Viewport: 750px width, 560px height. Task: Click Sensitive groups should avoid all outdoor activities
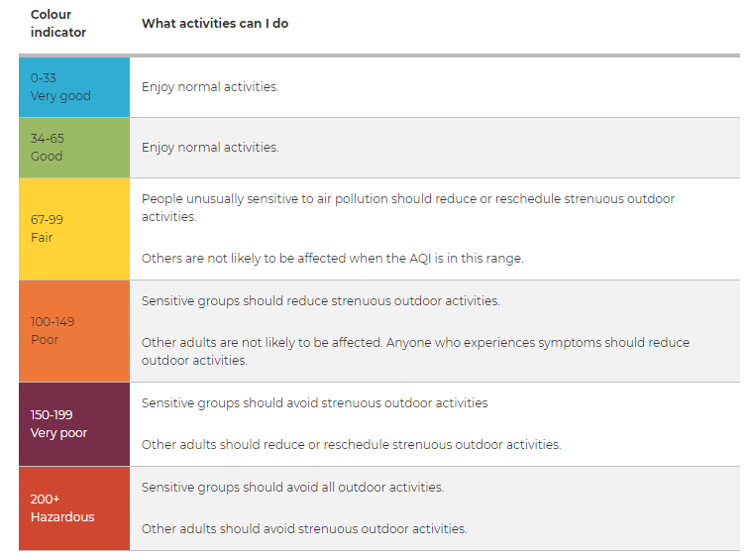tap(292, 488)
